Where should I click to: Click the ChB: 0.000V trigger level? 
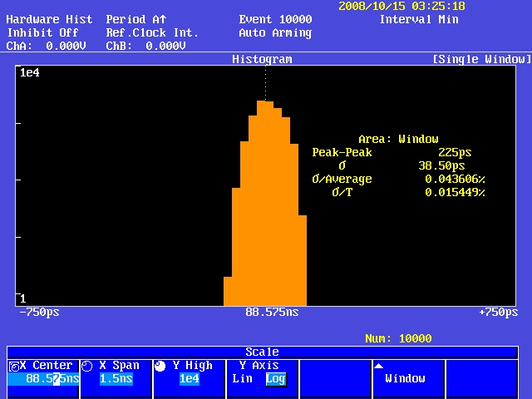(146, 47)
